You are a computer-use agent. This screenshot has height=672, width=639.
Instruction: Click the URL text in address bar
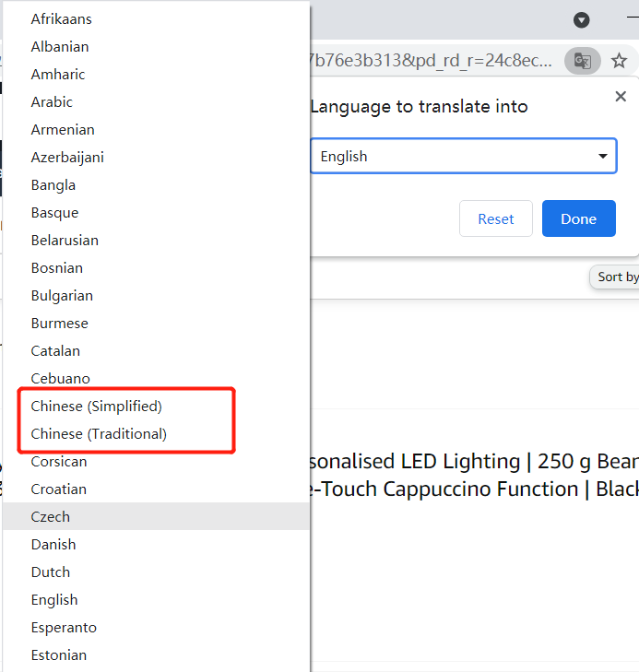click(431, 61)
